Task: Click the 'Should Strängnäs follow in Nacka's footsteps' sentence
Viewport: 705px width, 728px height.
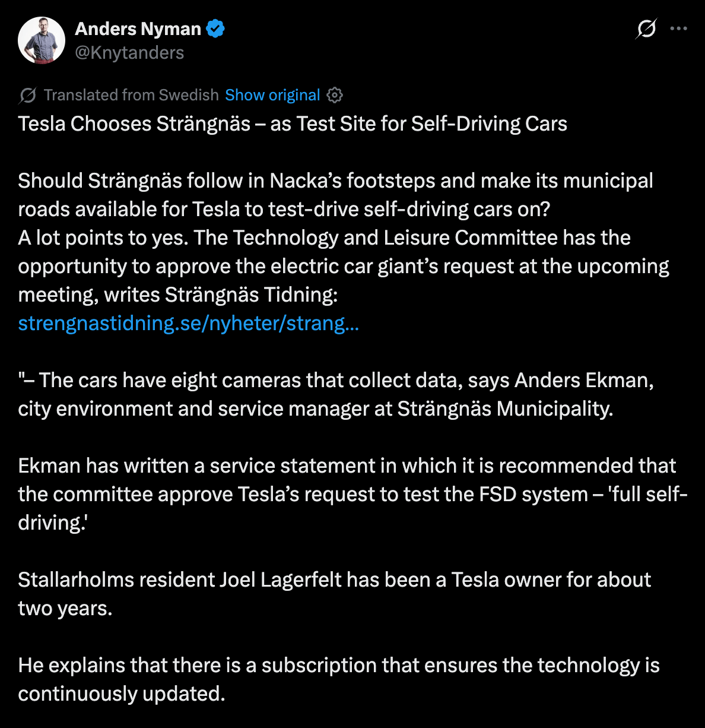Action: [x=335, y=181]
